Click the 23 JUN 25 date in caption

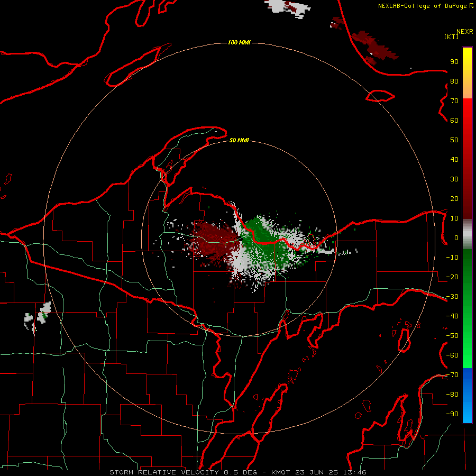point(317,472)
